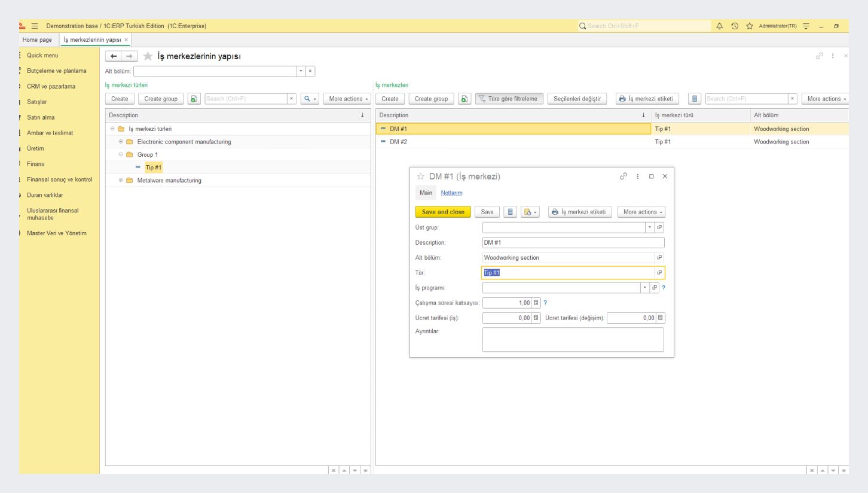Click the open-record icon beside Tür field

click(x=659, y=273)
